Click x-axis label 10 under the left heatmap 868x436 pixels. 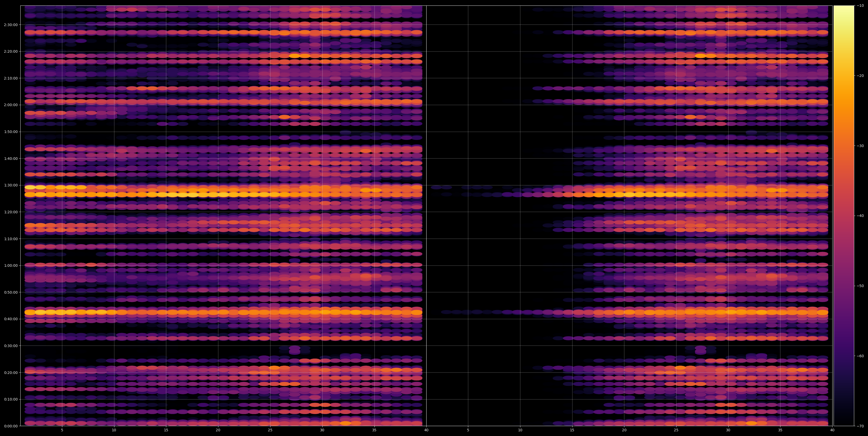(114, 430)
